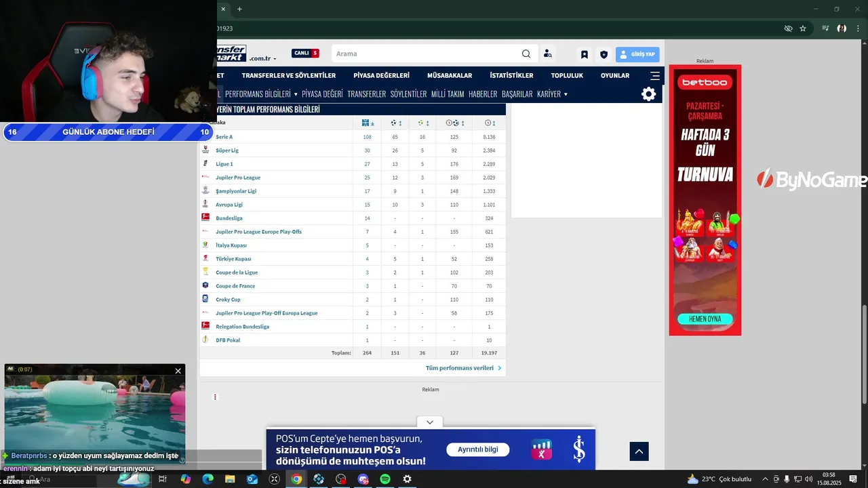This screenshot has width=868, height=488.
Task: Click the Canlı live scores button
Action: (x=305, y=54)
